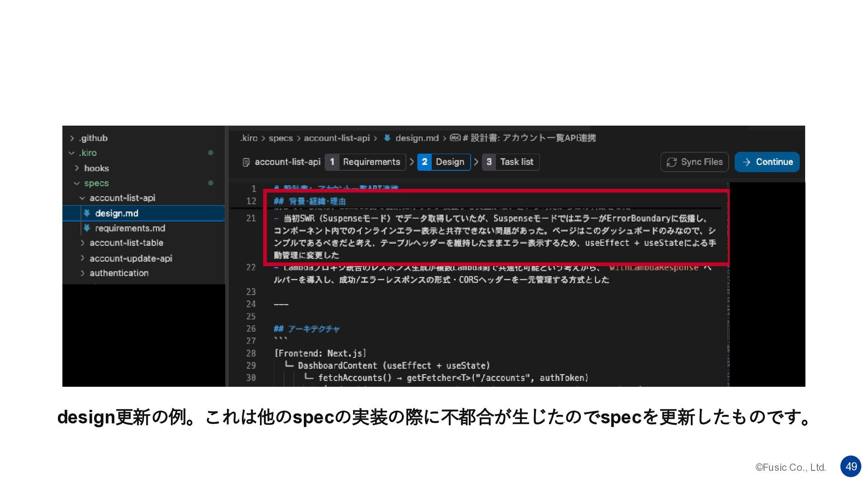Switch to the Requirements step tab

click(x=371, y=162)
